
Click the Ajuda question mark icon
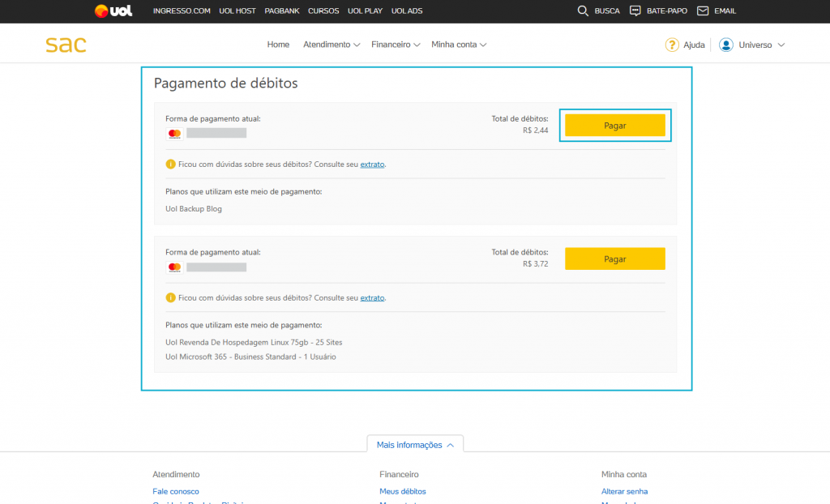[672, 45]
